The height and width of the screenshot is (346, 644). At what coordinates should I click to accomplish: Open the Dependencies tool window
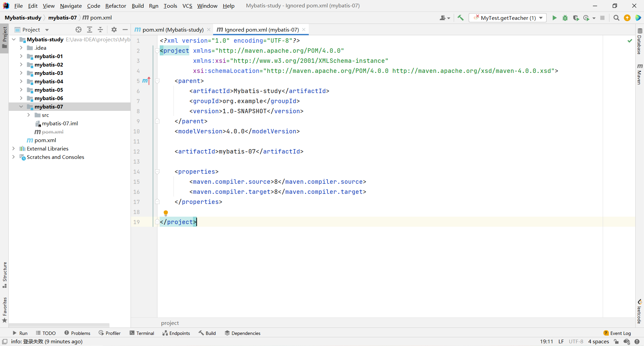click(243, 333)
